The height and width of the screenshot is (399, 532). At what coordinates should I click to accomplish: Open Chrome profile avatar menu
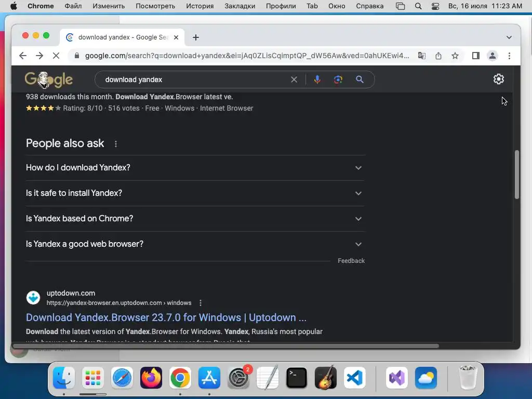coord(493,56)
